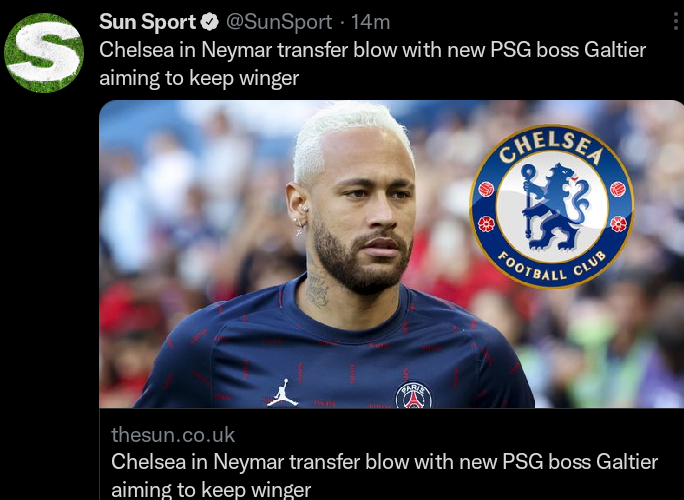Open the Sun Sport profile avatar
Screen dimensions: 684x500
pyautogui.click(x=44, y=53)
